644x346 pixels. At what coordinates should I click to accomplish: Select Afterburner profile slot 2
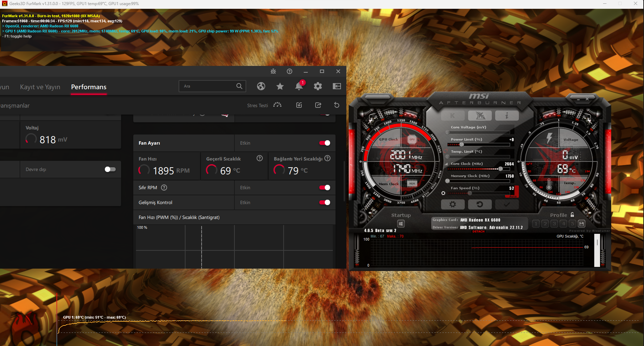pyautogui.click(x=545, y=224)
